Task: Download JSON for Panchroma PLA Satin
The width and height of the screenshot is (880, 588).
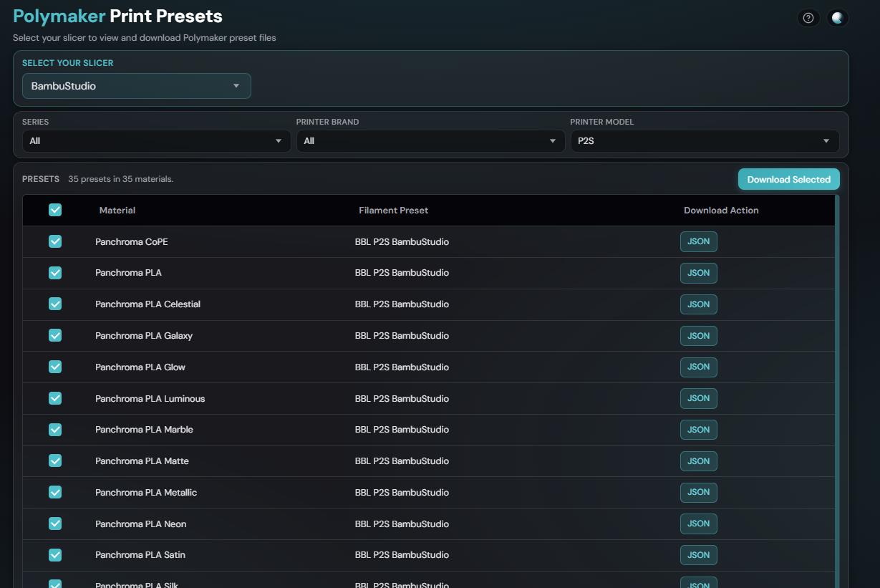Action: coord(698,555)
